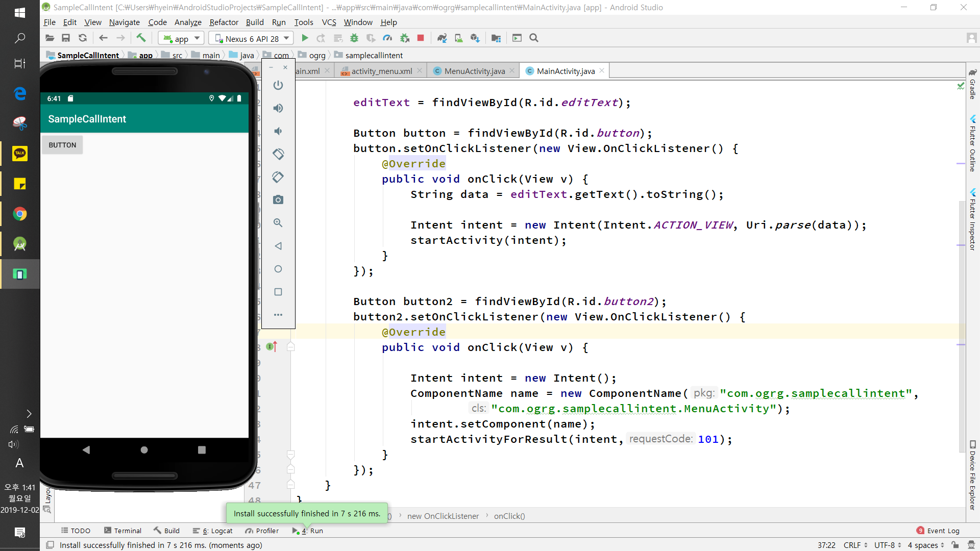Open the Refactor menu
This screenshot has width=980, height=551.
224,22
